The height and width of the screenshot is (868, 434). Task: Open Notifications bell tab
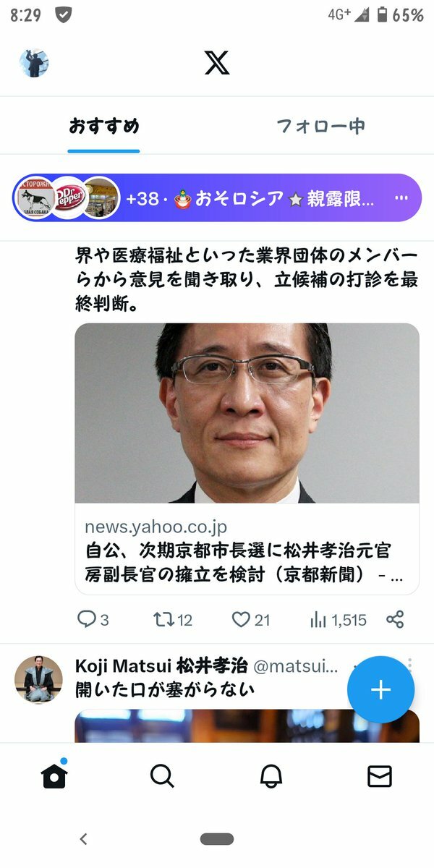[271, 776]
